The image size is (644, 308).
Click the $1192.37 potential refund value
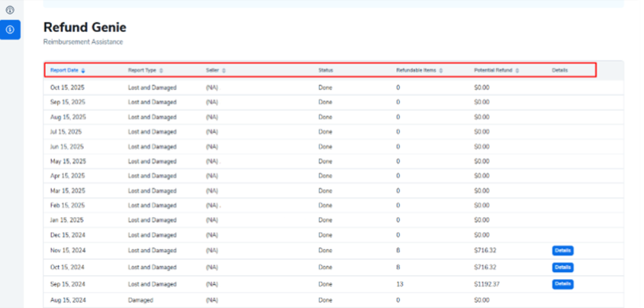pyautogui.click(x=485, y=284)
